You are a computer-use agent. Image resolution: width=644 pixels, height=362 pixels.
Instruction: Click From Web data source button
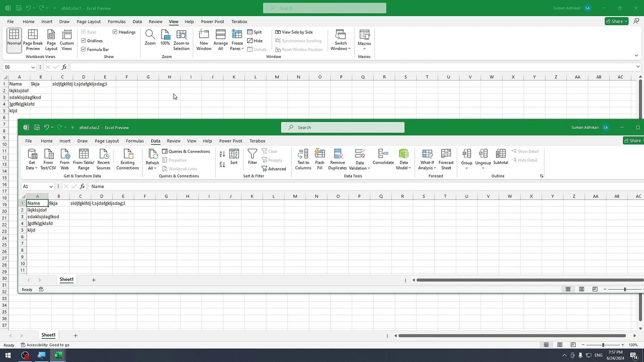[64, 159]
